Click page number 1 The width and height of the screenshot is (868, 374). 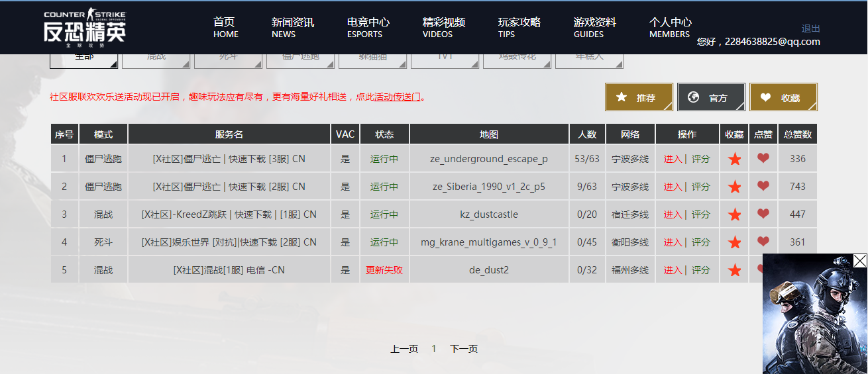coord(434,349)
